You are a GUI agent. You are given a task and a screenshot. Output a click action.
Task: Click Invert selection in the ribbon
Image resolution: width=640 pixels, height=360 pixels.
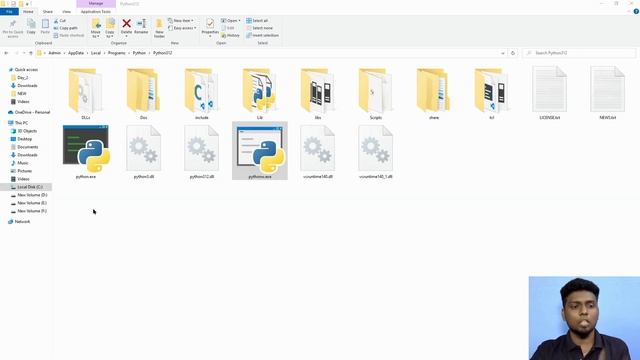pos(262,36)
